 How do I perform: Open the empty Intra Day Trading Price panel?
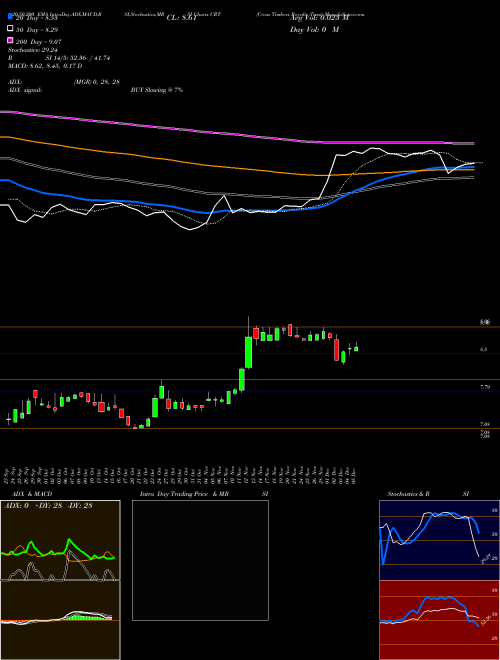point(200,560)
